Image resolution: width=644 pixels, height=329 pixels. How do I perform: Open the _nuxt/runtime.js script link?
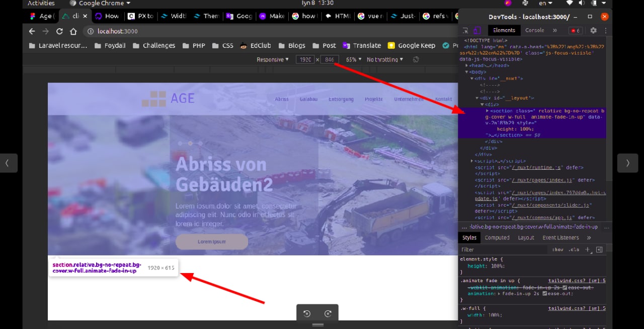[x=537, y=167]
